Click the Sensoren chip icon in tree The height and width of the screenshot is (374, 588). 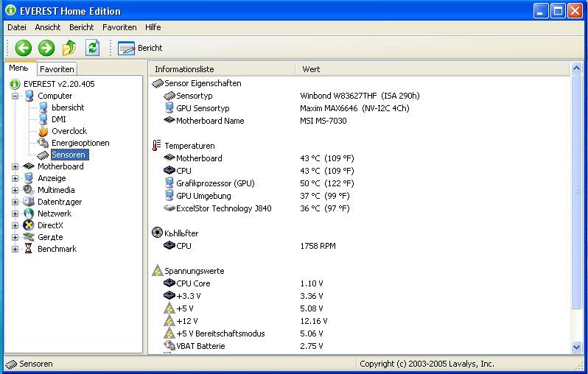[43, 155]
